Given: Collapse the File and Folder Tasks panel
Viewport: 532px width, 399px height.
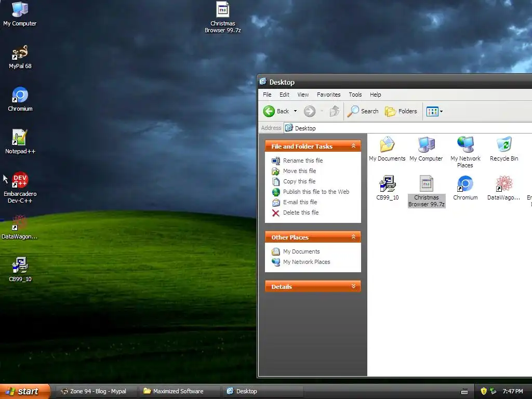Looking at the screenshot, I should click(x=353, y=146).
